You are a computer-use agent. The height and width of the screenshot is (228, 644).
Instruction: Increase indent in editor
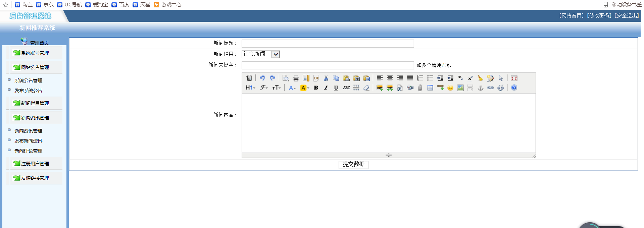pyautogui.click(x=440, y=78)
